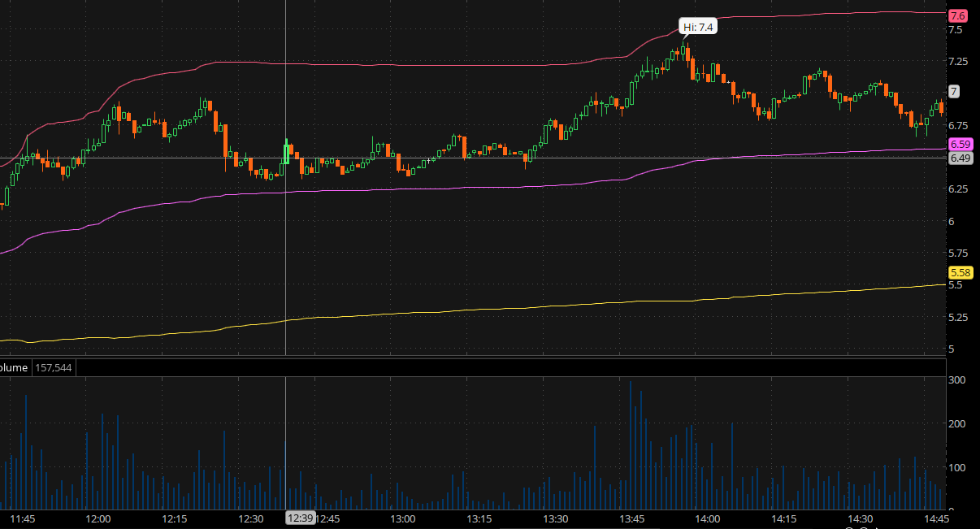The height and width of the screenshot is (529, 980).
Task: Click the 13:30 time axis label
Action: pos(556,518)
